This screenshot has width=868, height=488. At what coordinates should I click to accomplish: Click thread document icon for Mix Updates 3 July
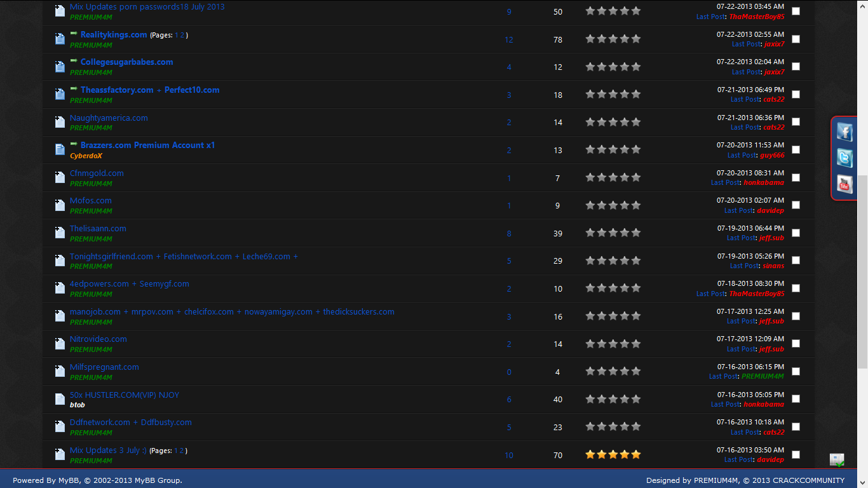click(60, 455)
